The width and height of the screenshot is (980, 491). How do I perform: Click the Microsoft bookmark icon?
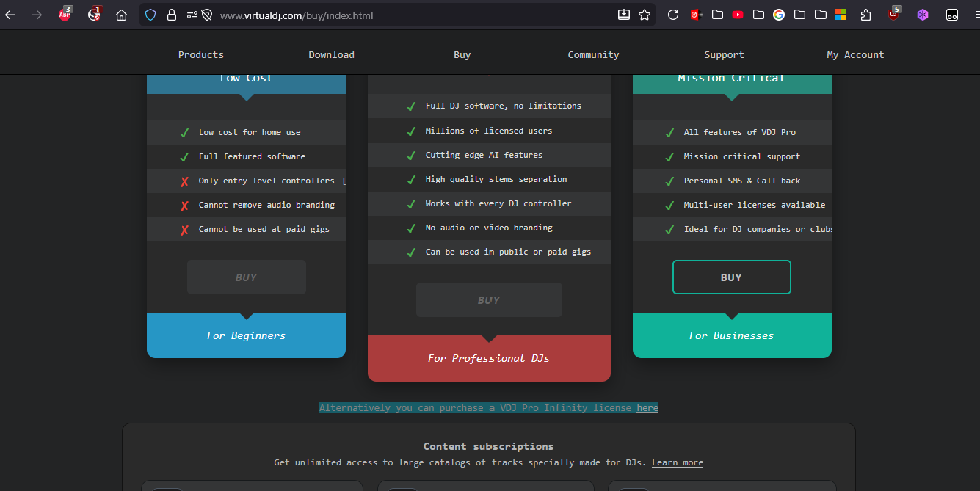841,15
